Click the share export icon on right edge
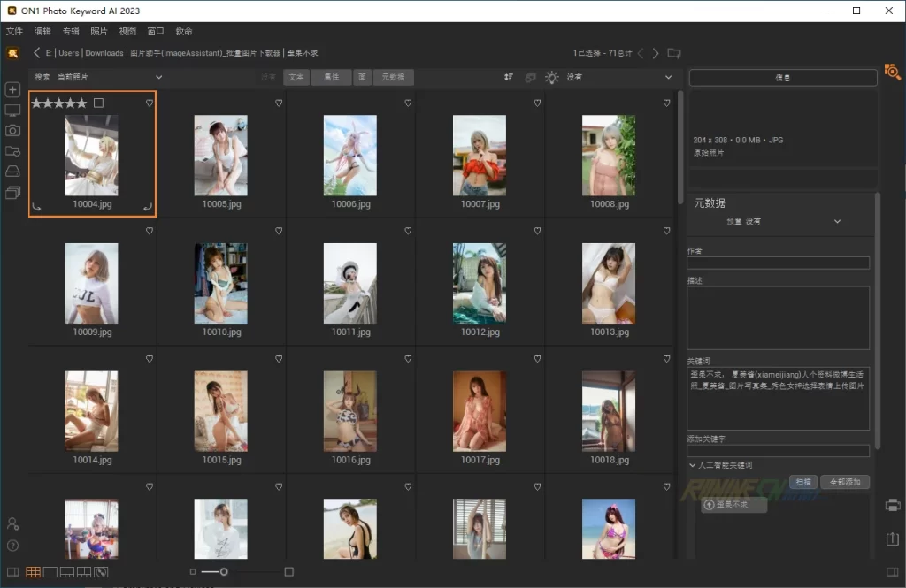The width and height of the screenshot is (906, 588). tap(892, 538)
